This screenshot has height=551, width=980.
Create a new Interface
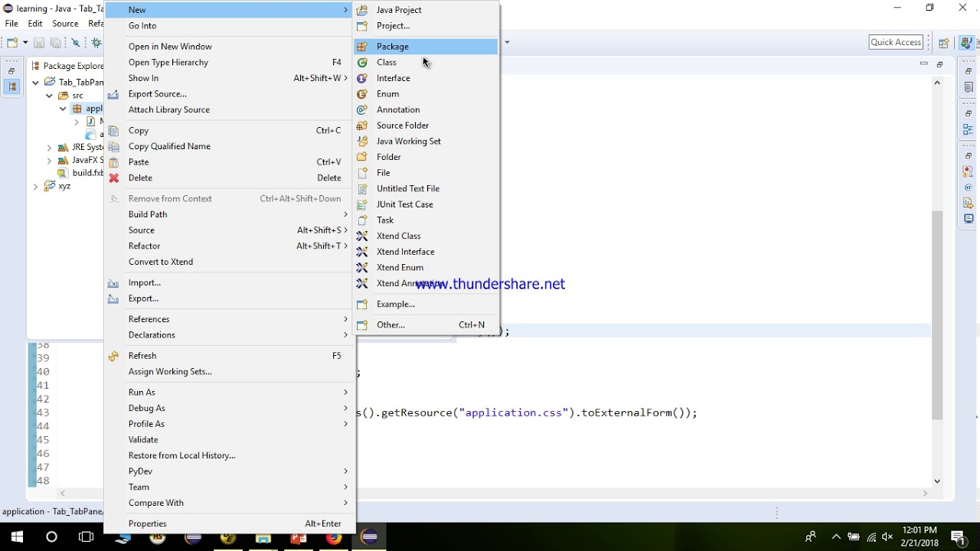click(426, 78)
